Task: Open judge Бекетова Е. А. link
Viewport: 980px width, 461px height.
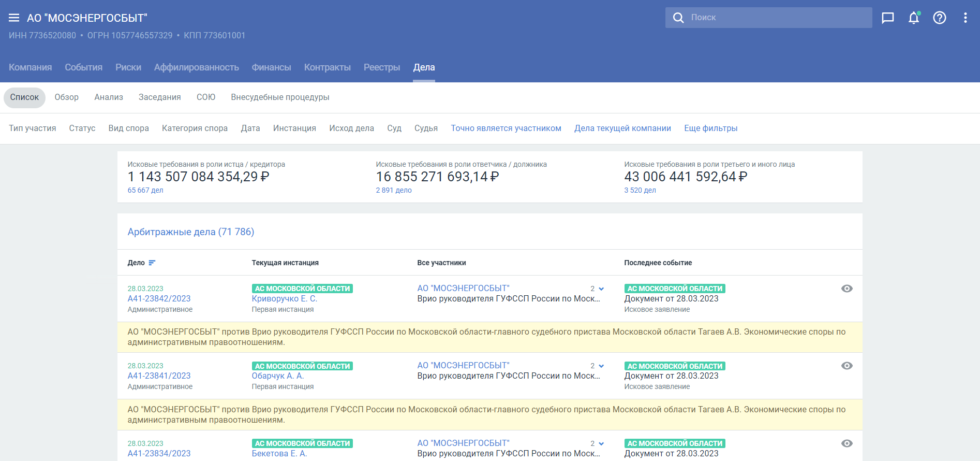Action: [x=279, y=454]
